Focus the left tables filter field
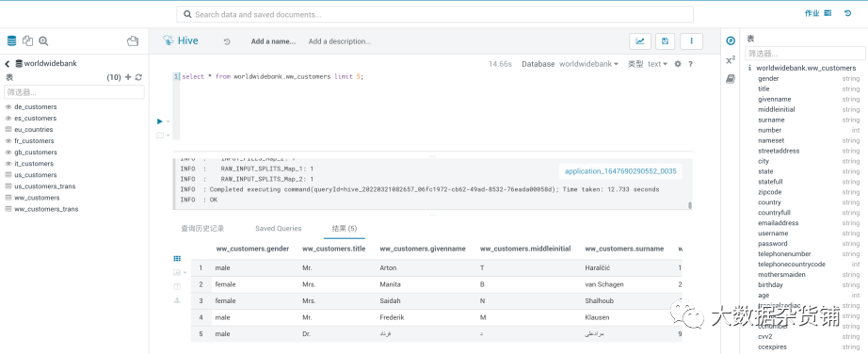The image size is (868, 354). pyautogui.click(x=74, y=92)
